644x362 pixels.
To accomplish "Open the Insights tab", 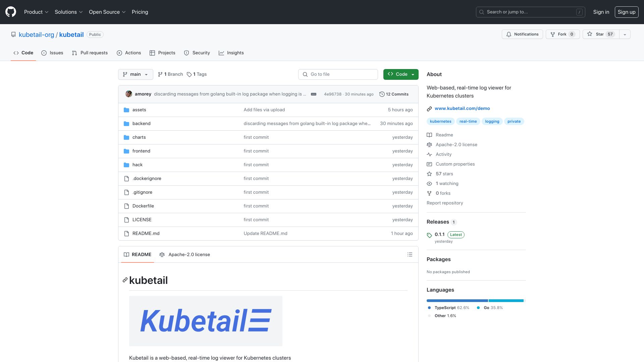I will 231,53.
